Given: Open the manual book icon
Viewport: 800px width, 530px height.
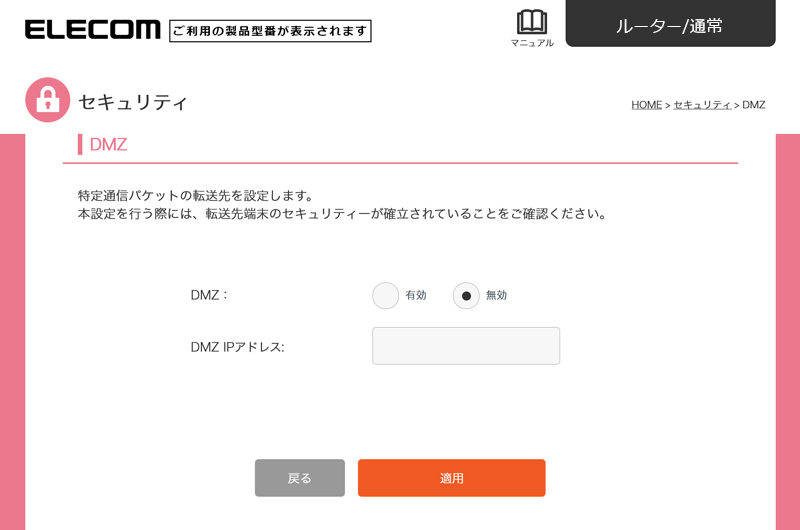Looking at the screenshot, I should (531, 22).
